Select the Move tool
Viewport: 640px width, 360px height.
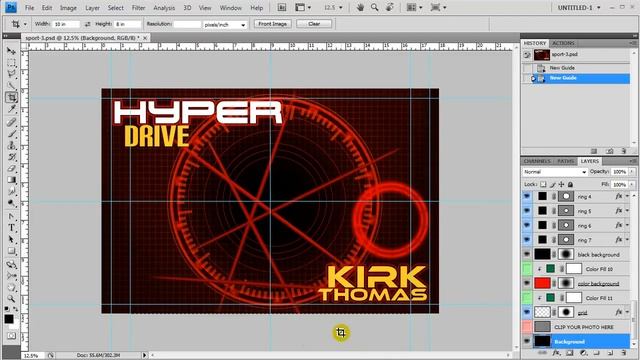coord(11,51)
